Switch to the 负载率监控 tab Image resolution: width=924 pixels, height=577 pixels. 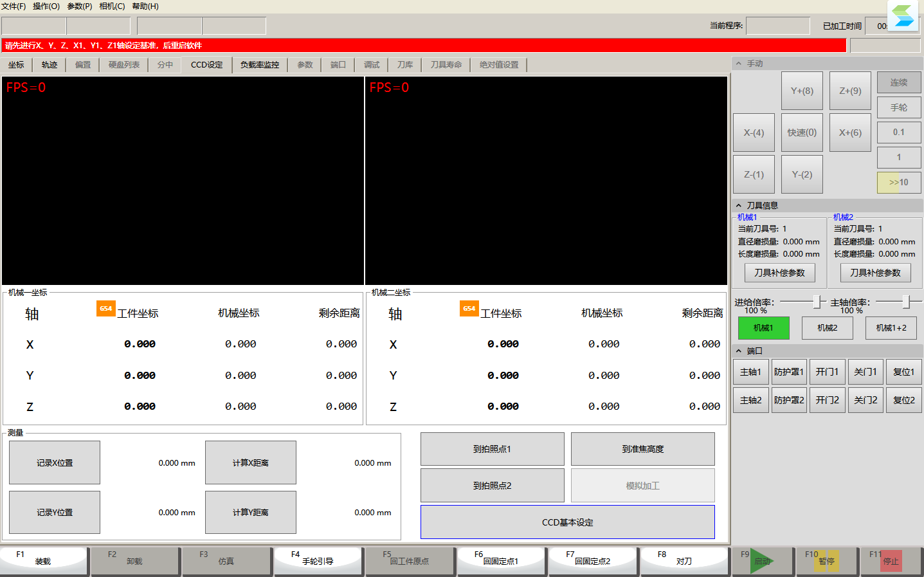260,65
